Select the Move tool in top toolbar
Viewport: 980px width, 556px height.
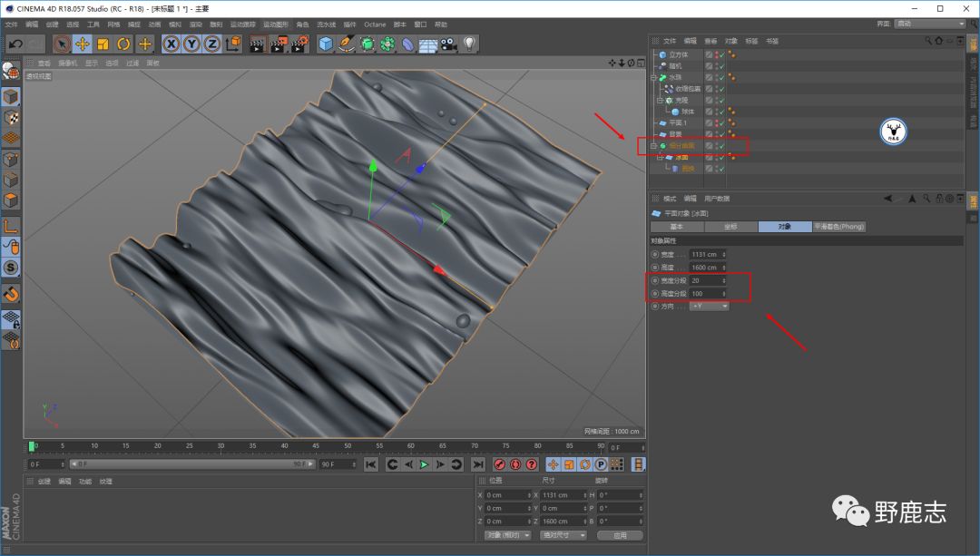[83, 44]
